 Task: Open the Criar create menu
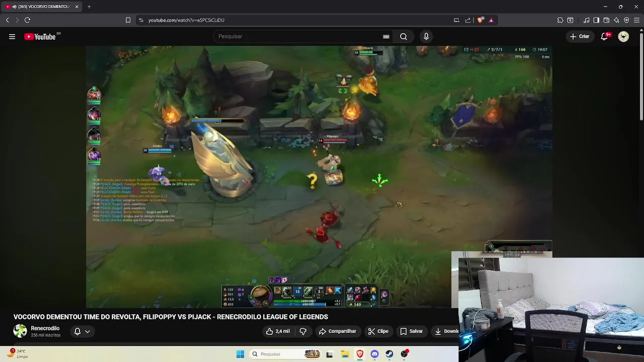click(x=579, y=36)
